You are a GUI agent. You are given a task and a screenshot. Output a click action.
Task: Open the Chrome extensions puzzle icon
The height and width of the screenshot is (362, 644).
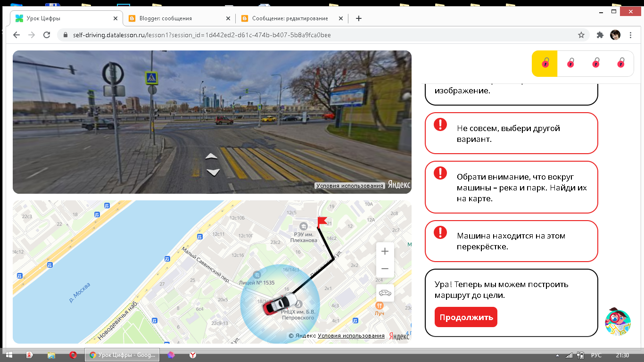pyautogui.click(x=600, y=35)
